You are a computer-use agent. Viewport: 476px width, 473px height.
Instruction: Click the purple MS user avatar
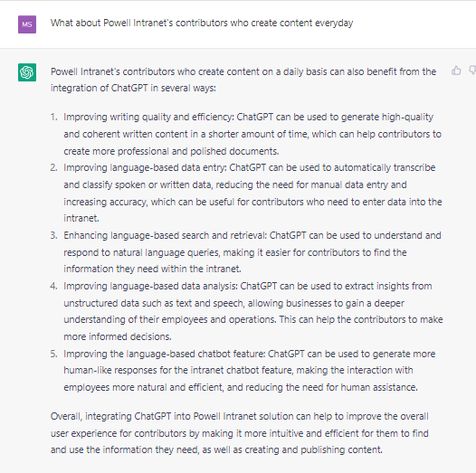tap(27, 24)
